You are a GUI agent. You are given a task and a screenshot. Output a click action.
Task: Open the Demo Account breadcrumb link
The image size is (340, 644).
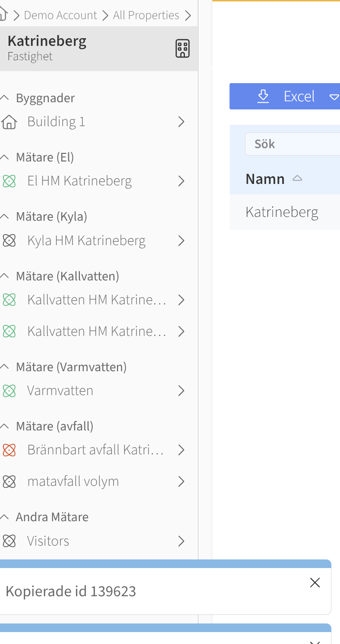tap(60, 15)
